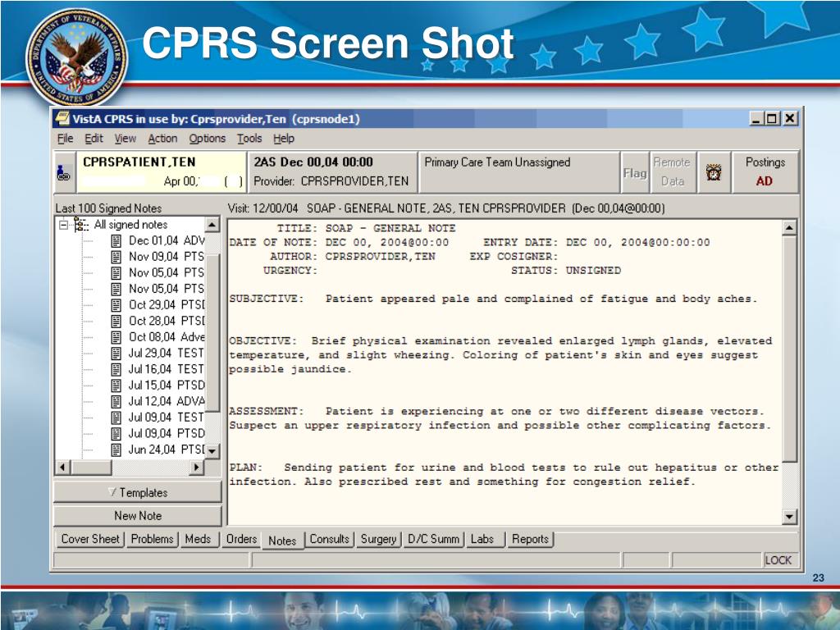Viewport: 840px width, 630px height.
Task: Open the File menu
Action: click(65, 139)
